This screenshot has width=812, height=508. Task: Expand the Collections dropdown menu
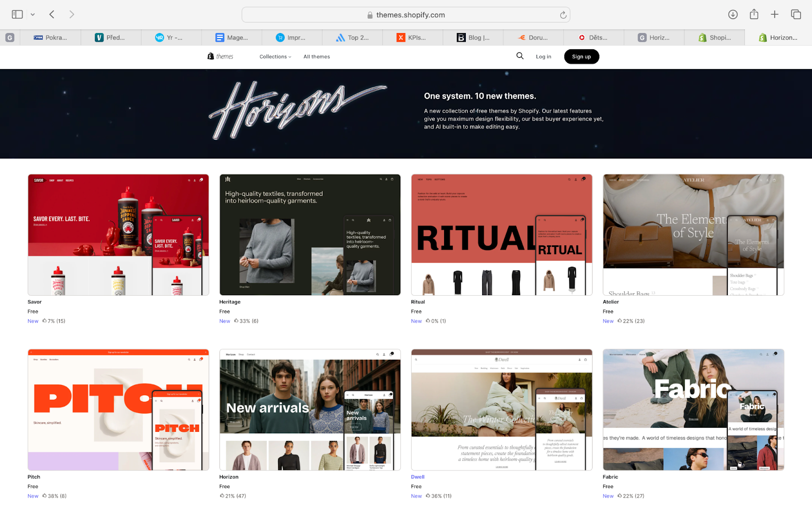click(276, 57)
